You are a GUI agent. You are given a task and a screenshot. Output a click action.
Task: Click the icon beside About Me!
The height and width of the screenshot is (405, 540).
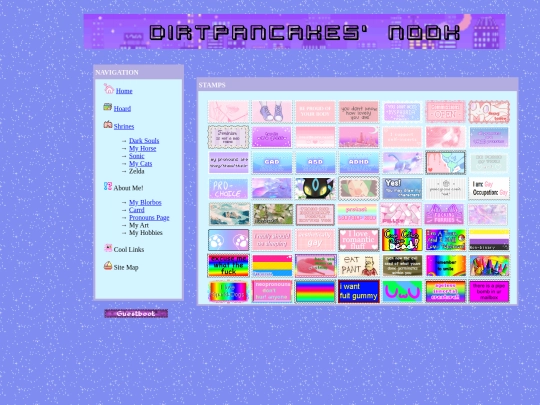[x=108, y=186]
